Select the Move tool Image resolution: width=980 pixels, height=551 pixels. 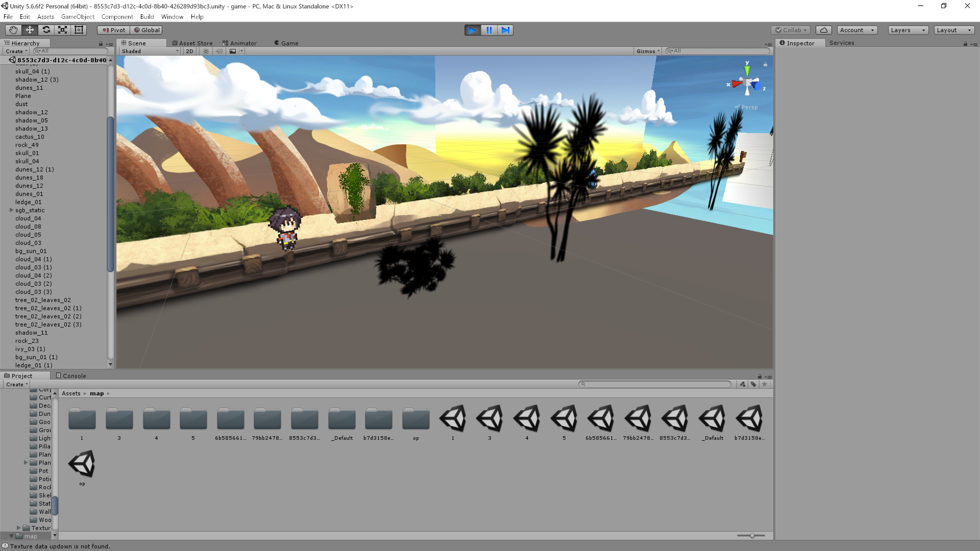(x=29, y=30)
